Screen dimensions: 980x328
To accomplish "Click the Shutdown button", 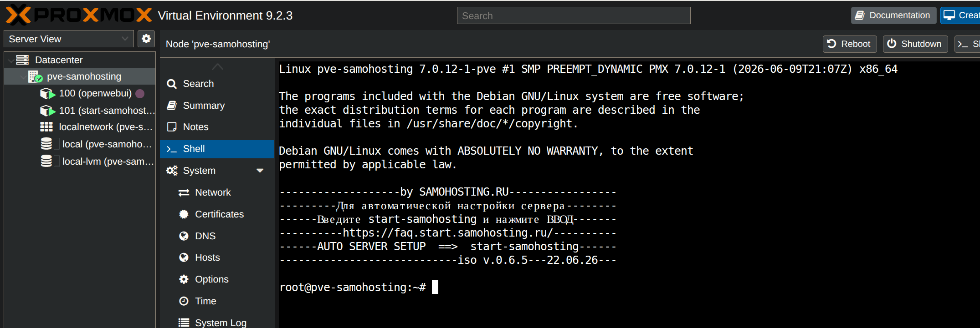I will (915, 44).
